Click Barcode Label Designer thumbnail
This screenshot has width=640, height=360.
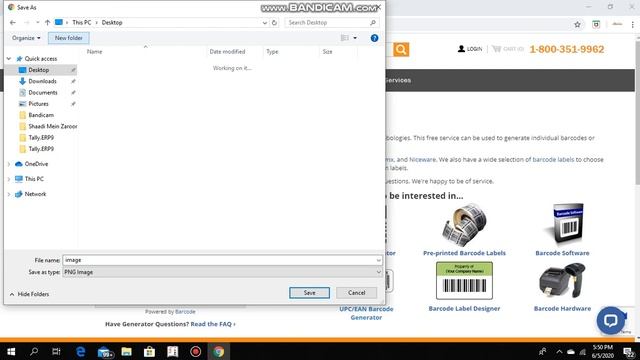tap(464, 281)
